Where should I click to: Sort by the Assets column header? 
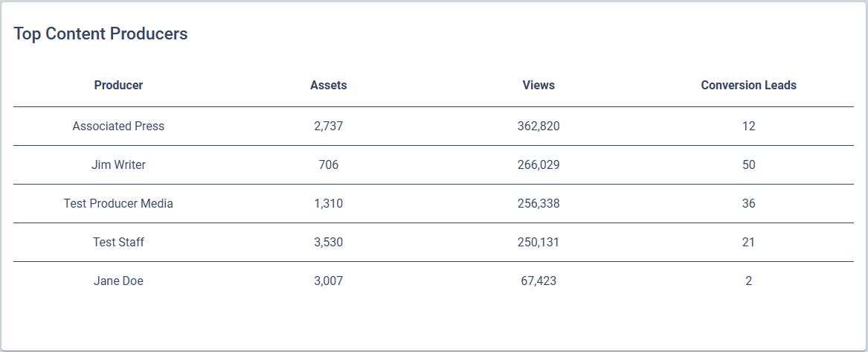pyautogui.click(x=329, y=86)
